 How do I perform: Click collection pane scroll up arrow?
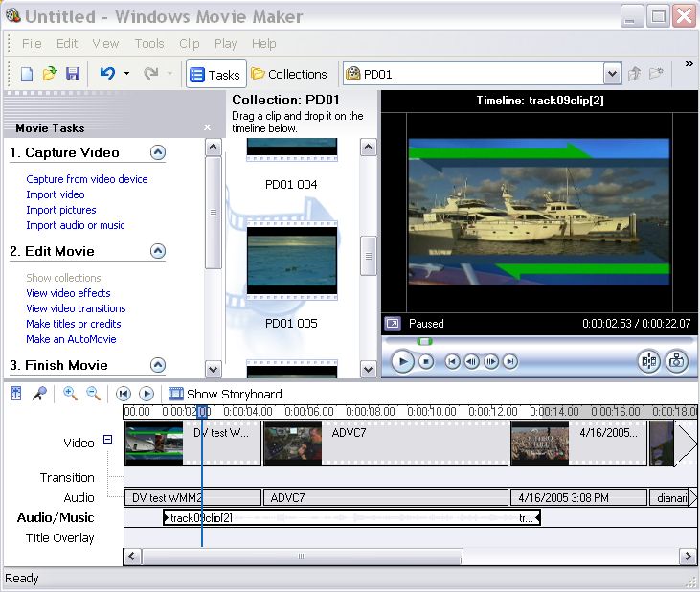[x=369, y=147]
